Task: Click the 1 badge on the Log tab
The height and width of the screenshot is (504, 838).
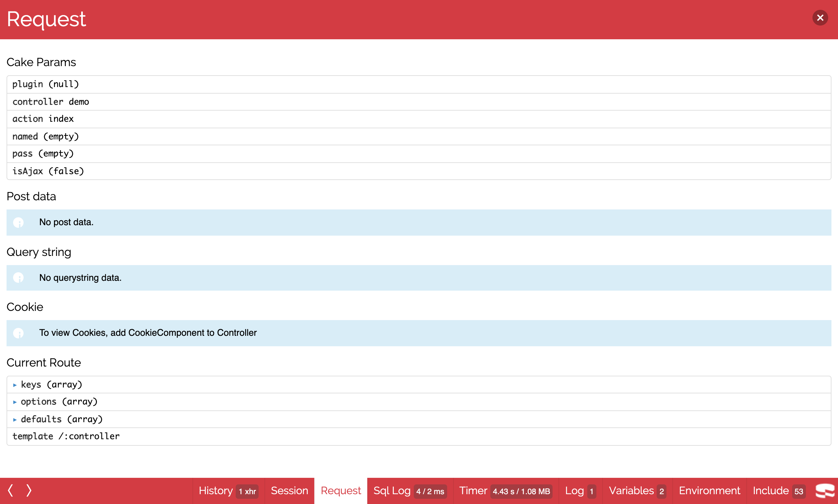Action: (x=592, y=492)
